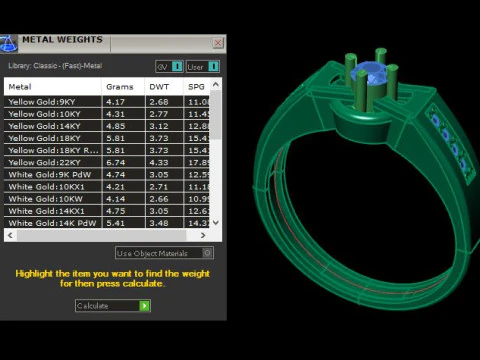This screenshot has width=480, height=360.
Task: Click the horizontal scrollbar thumb
Action: (101, 235)
